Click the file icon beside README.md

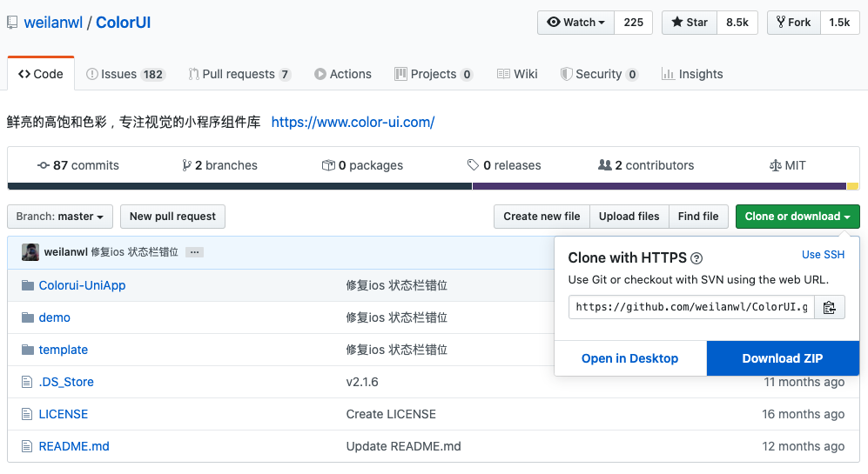[27, 446]
